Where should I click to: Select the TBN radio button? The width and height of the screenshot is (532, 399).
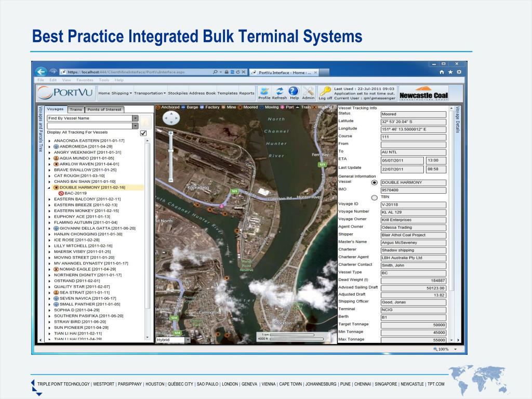[374, 197]
